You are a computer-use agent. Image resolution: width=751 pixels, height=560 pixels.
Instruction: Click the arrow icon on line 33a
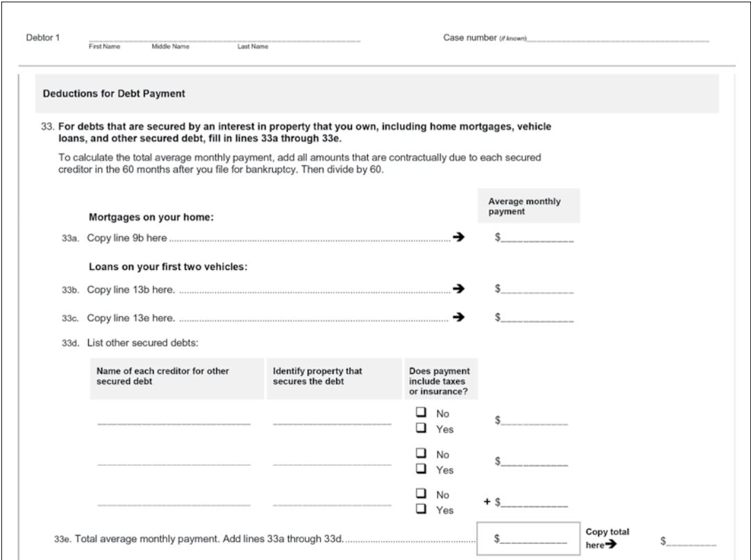pyautogui.click(x=458, y=237)
